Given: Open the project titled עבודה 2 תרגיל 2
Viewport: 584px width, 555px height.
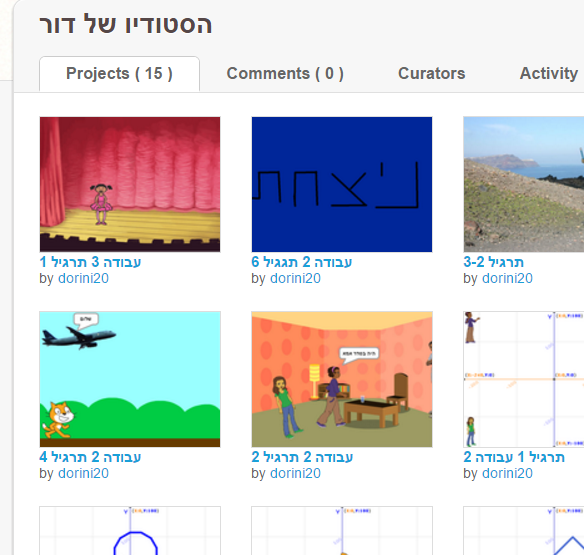Looking at the screenshot, I should 302,457.
